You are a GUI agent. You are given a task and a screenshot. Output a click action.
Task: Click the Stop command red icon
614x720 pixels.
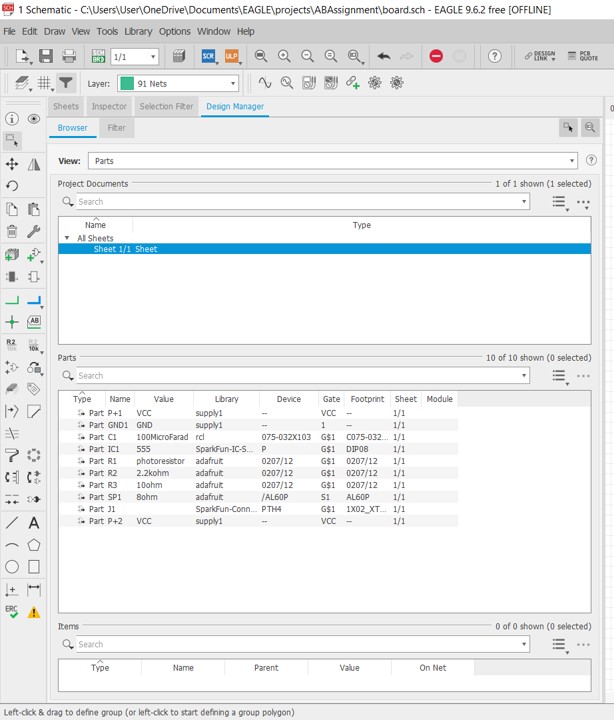tap(436, 56)
